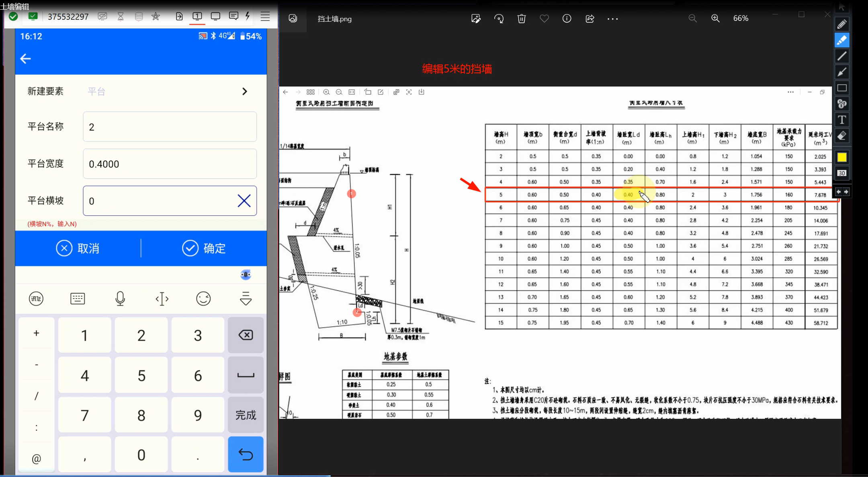Click the remote toolbar lightning icon
This screenshot has width=868, height=477.
(x=248, y=16)
